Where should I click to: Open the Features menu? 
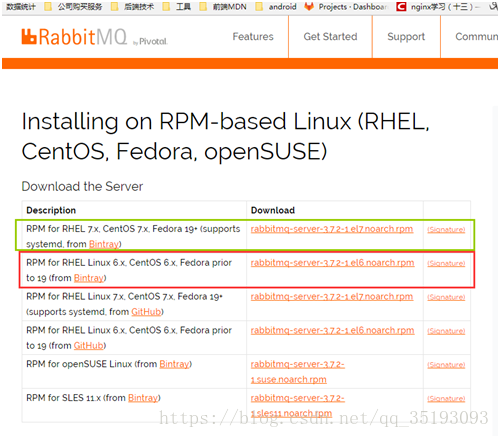(x=253, y=36)
